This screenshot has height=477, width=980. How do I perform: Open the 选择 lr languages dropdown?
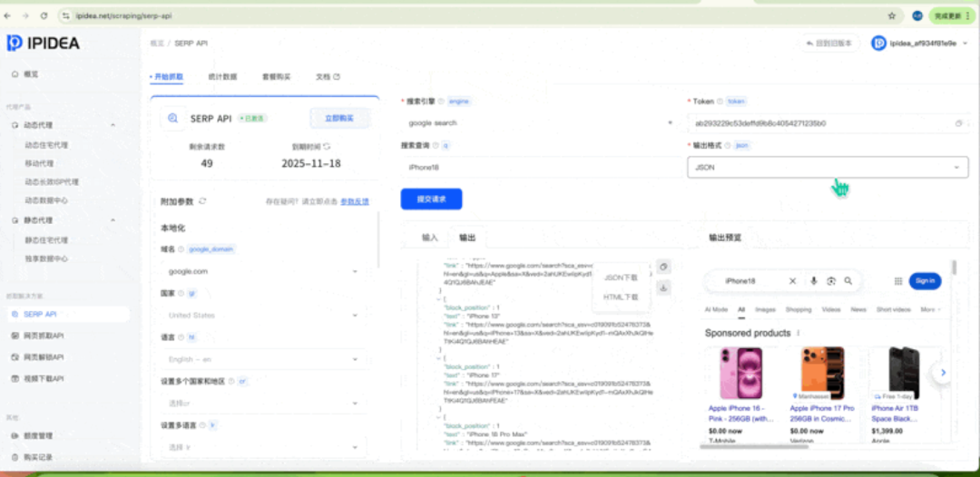coord(264,448)
